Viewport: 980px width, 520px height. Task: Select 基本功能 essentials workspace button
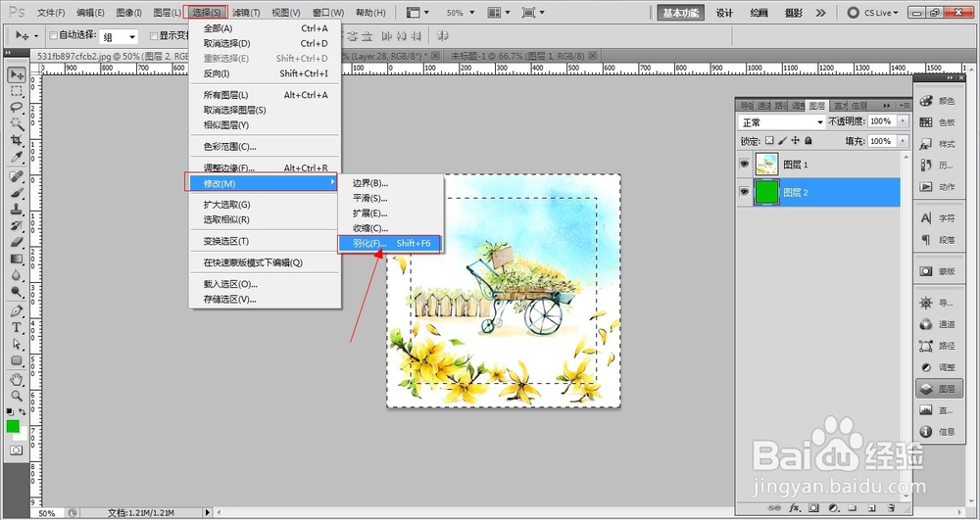(681, 13)
